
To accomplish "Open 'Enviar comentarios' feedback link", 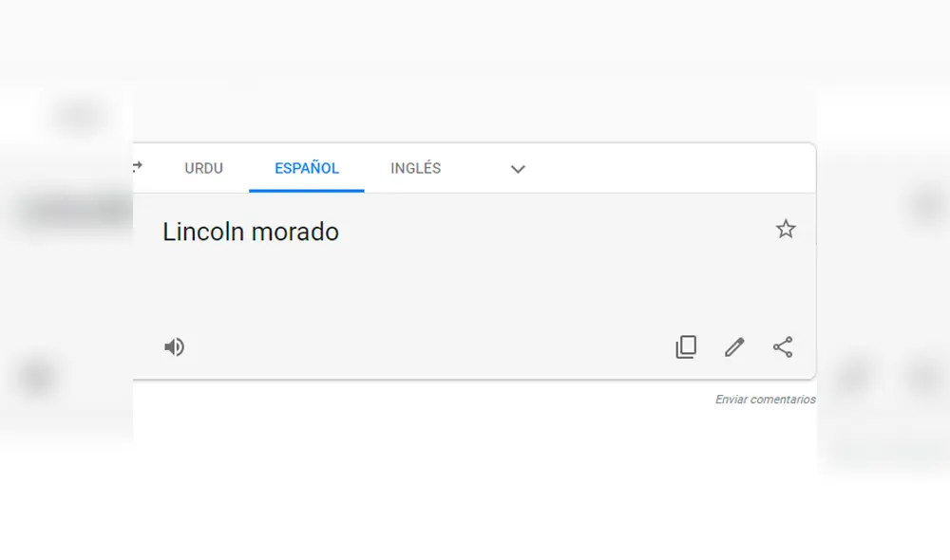I will 765,400.
